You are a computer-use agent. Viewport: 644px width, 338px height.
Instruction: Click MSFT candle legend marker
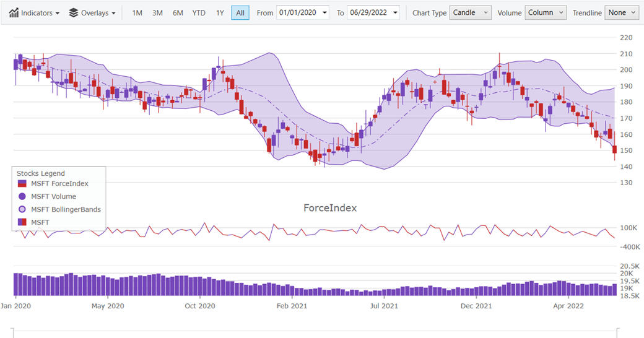[x=22, y=222]
